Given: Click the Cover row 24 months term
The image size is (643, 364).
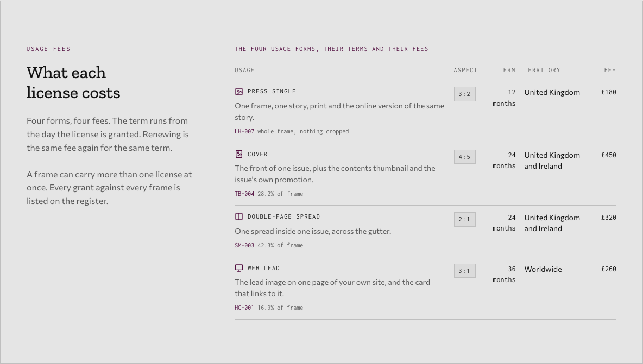Looking at the screenshot, I should 504,161.
